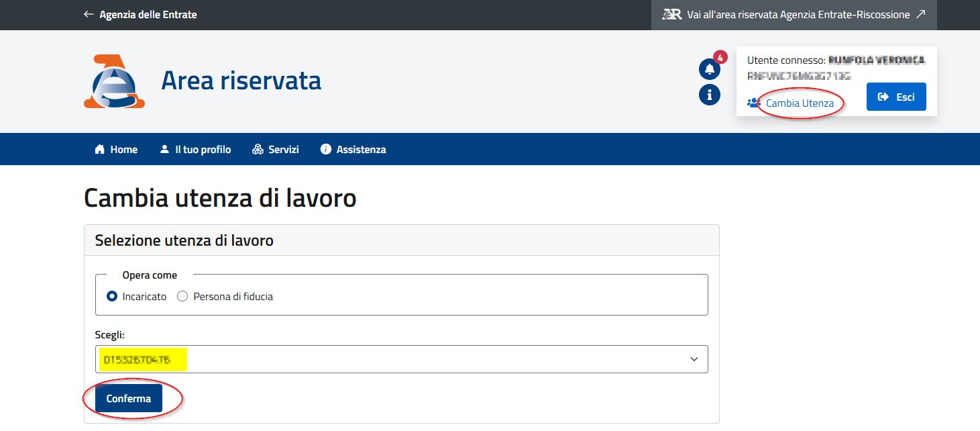Screen dimensions: 980x431
Task: Open the notifications bell icon
Action: click(710, 69)
